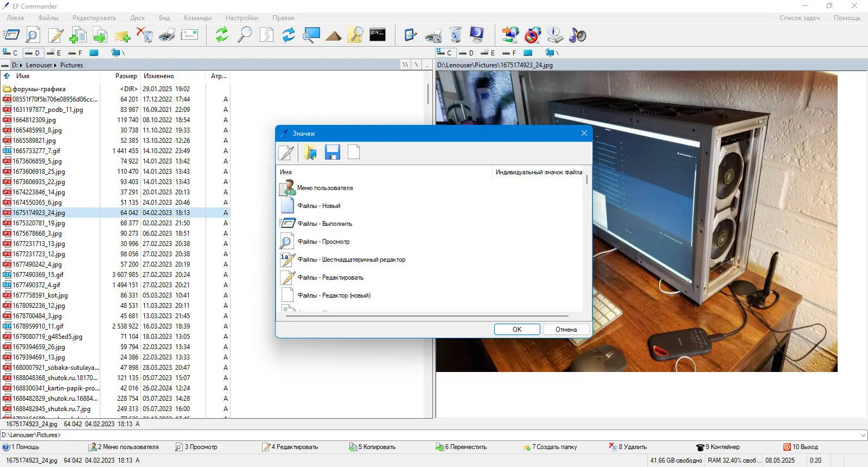Select drive E in the left panel drive bar

pos(53,53)
